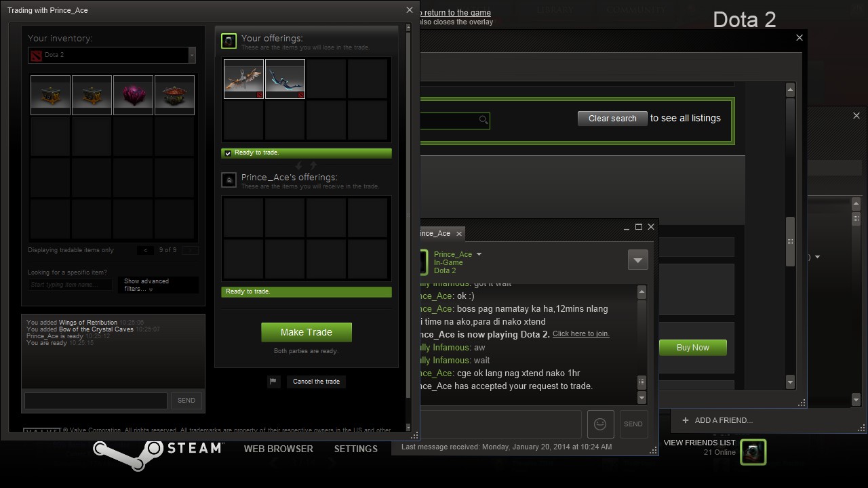The height and width of the screenshot is (488, 868).
Task: Click the market window scrollbar thumb
Action: click(790, 242)
